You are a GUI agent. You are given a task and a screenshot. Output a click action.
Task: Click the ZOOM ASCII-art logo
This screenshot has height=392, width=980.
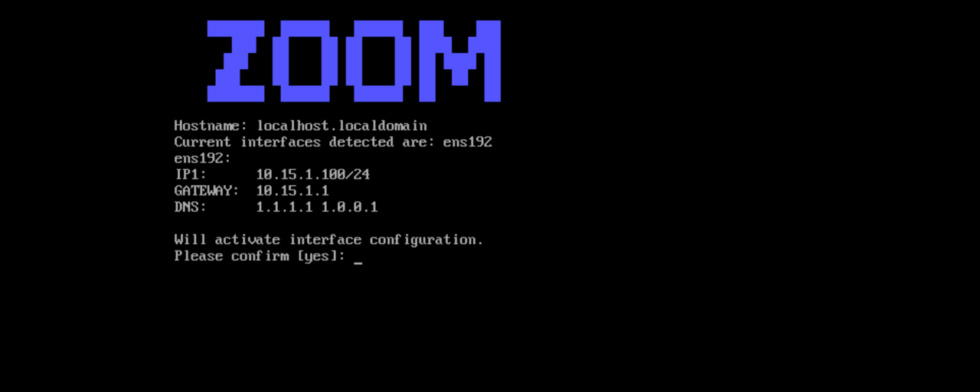pyautogui.click(x=354, y=61)
